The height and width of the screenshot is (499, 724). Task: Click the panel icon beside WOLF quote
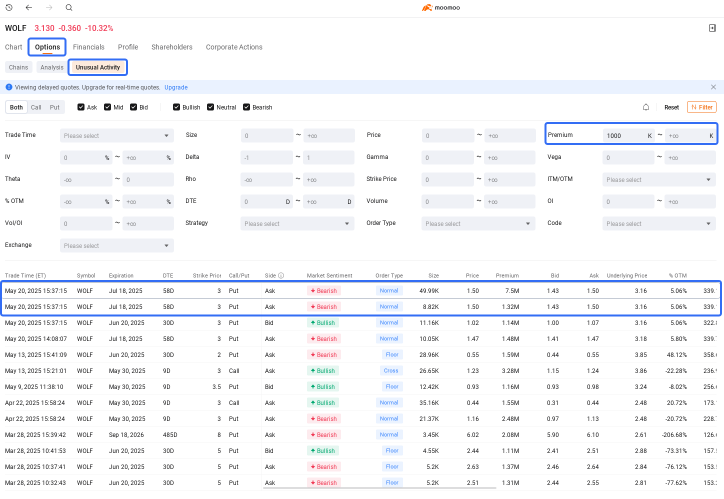pos(712,28)
